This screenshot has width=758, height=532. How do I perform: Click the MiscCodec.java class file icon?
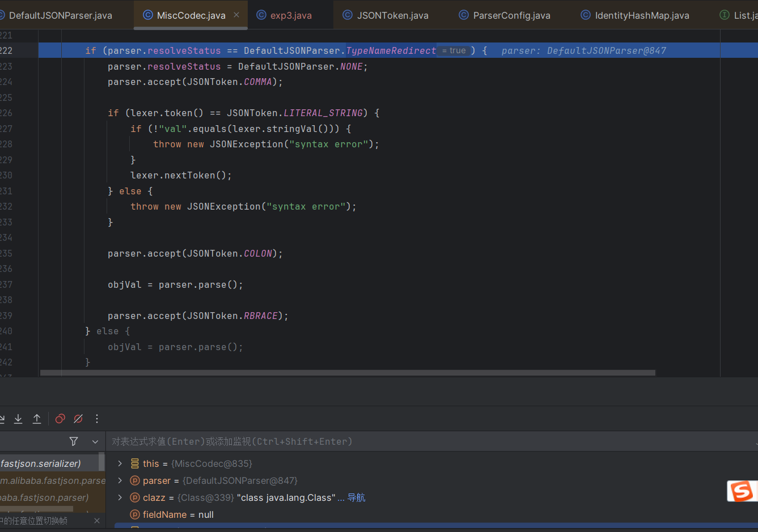pyautogui.click(x=148, y=15)
